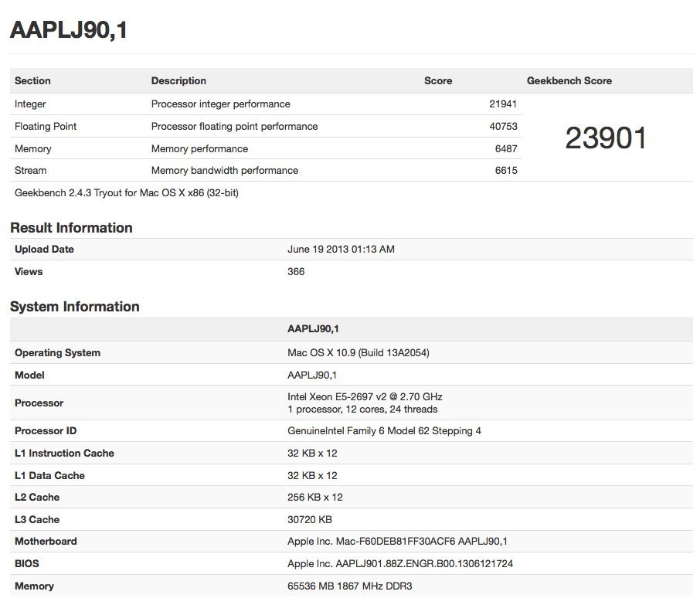Select the upload date June 19 2013

coord(341,250)
